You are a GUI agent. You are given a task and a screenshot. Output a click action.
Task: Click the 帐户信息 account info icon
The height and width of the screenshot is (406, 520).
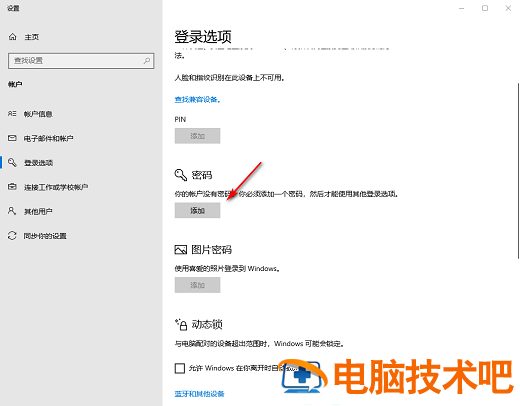12,114
